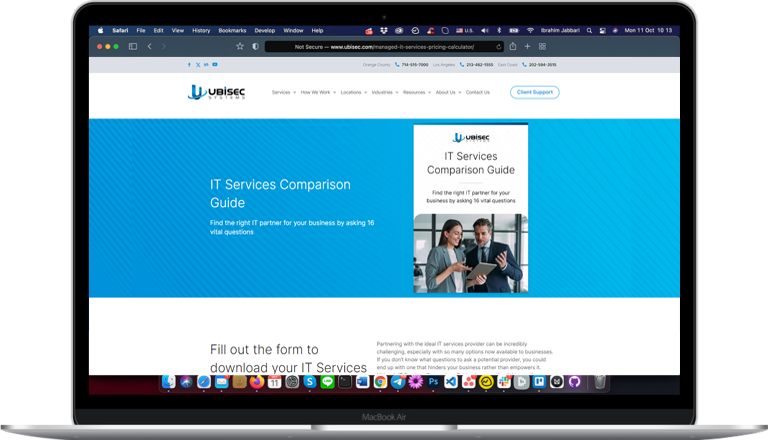This screenshot has width=768, height=440.
Task: Click the Ubisec Systems logo
Action: pyautogui.click(x=216, y=92)
